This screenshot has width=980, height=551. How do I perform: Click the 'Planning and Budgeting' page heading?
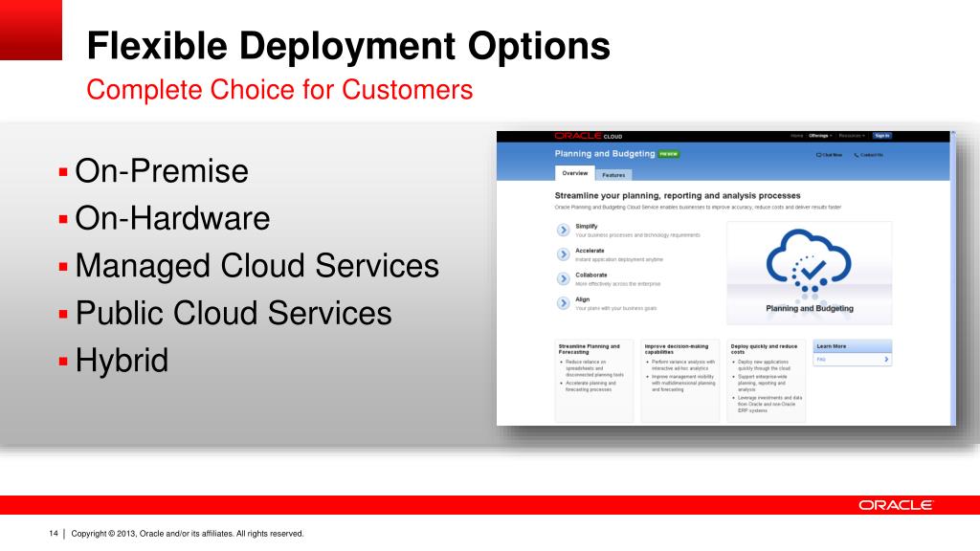605,154
